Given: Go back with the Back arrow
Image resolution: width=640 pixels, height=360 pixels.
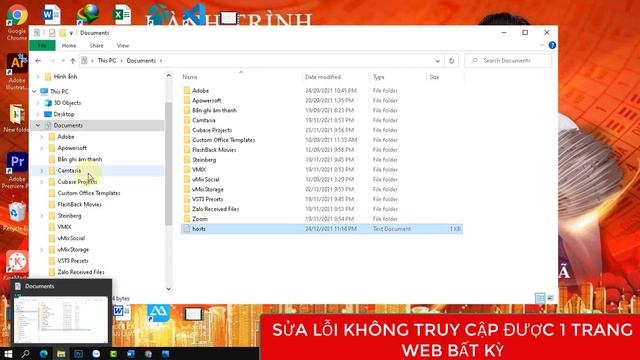Looking at the screenshot, I should 38,61.
